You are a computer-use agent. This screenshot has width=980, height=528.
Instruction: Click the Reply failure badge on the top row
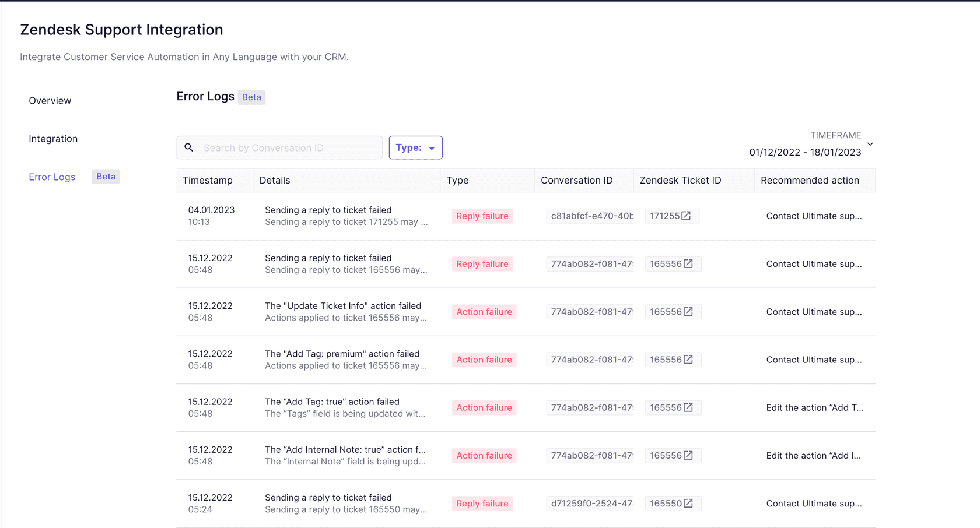[x=482, y=216]
